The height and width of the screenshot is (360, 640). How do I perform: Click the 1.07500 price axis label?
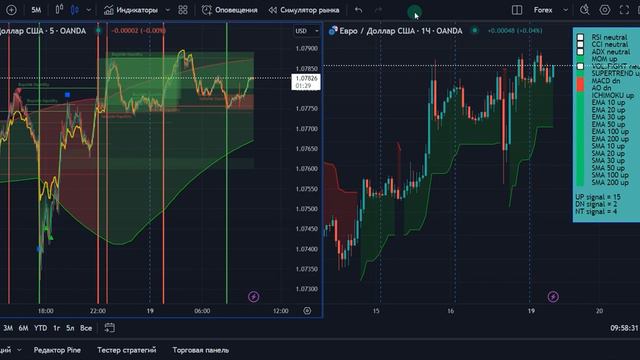tap(307, 209)
